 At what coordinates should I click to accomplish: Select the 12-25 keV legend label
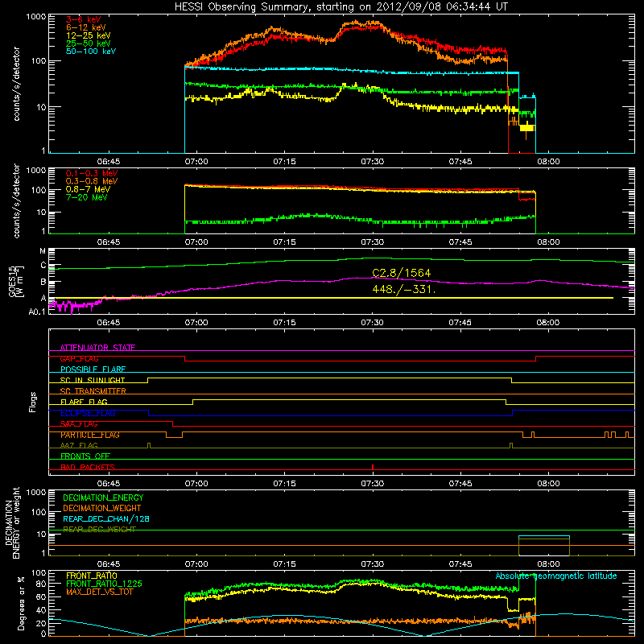point(89,35)
